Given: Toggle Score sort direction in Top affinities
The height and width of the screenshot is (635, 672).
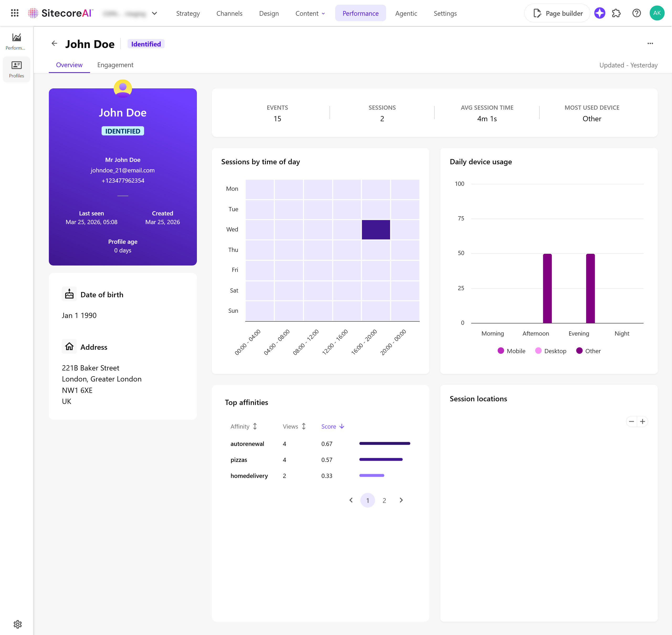Looking at the screenshot, I should pyautogui.click(x=342, y=426).
